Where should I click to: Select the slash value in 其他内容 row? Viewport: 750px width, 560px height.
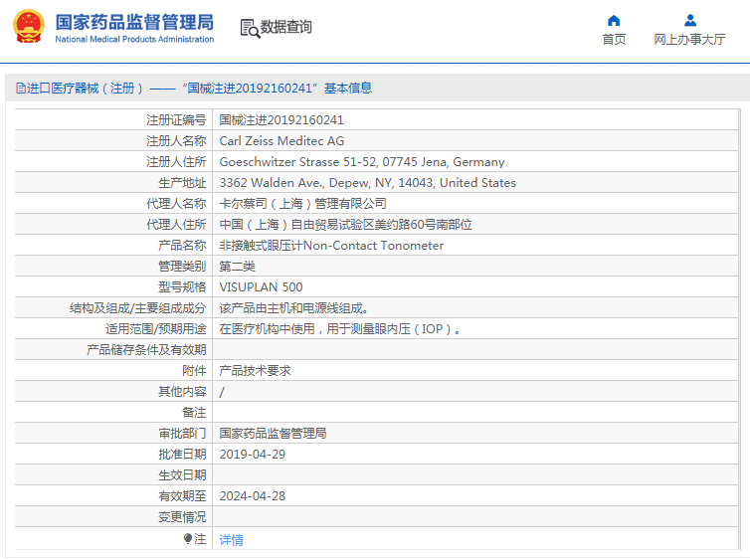point(222,392)
